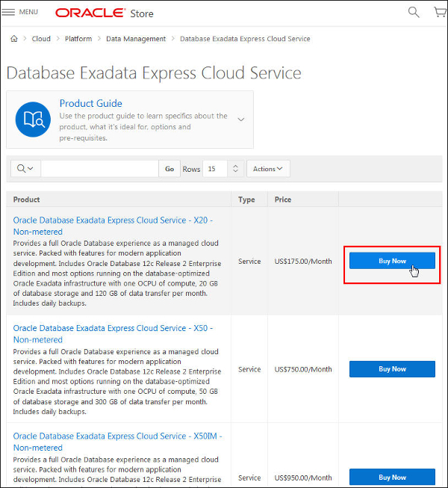Open the Actions menu
The image size is (448, 488).
point(268,169)
